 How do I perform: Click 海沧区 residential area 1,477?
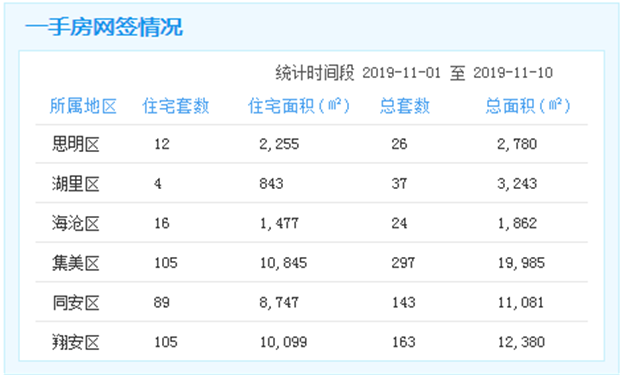[279, 223]
